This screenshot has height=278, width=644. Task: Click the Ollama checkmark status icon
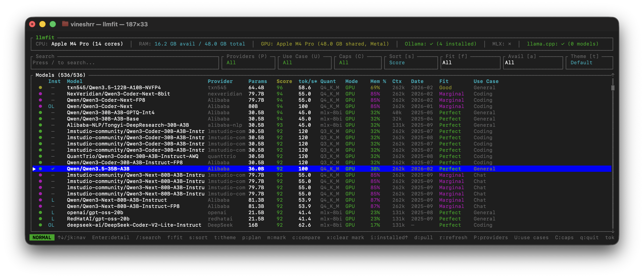[x=431, y=44]
